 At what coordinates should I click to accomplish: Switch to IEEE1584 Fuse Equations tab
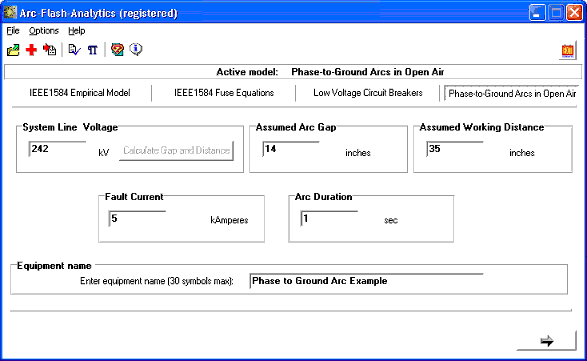224,93
